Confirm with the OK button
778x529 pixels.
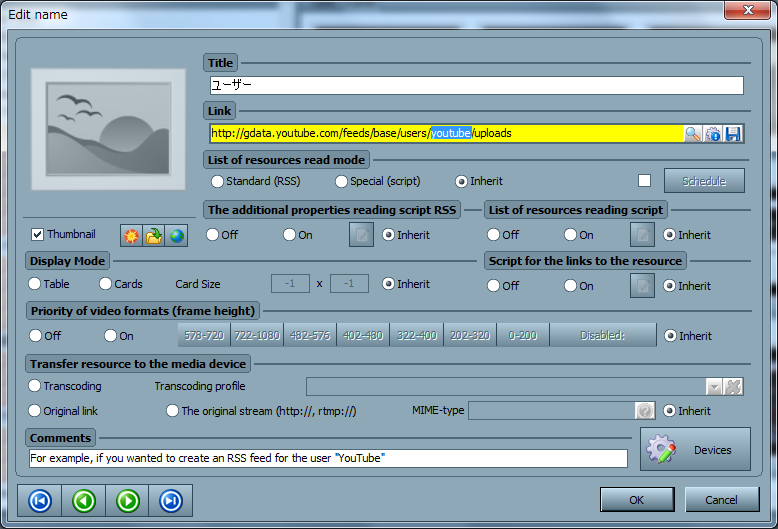click(x=637, y=500)
